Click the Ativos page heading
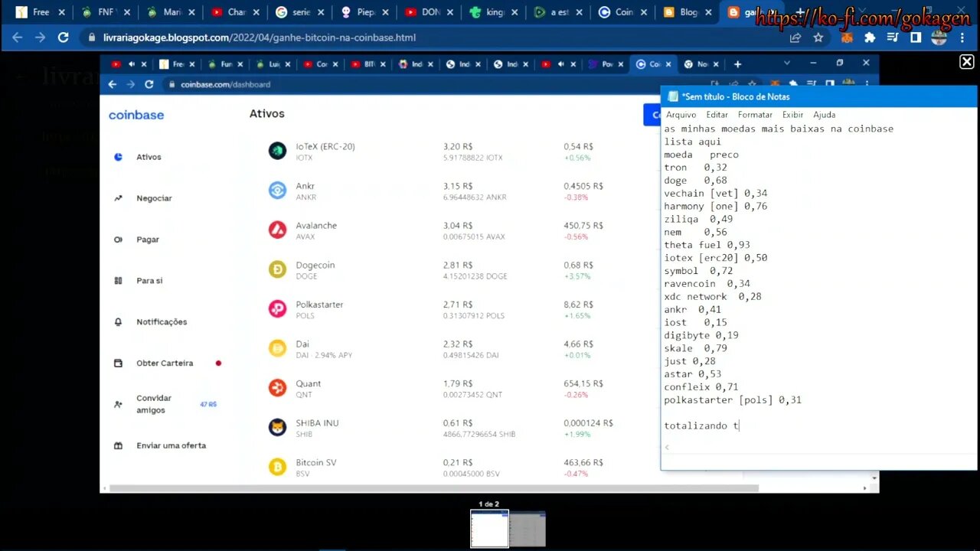The image size is (980, 551). click(266, 113)
